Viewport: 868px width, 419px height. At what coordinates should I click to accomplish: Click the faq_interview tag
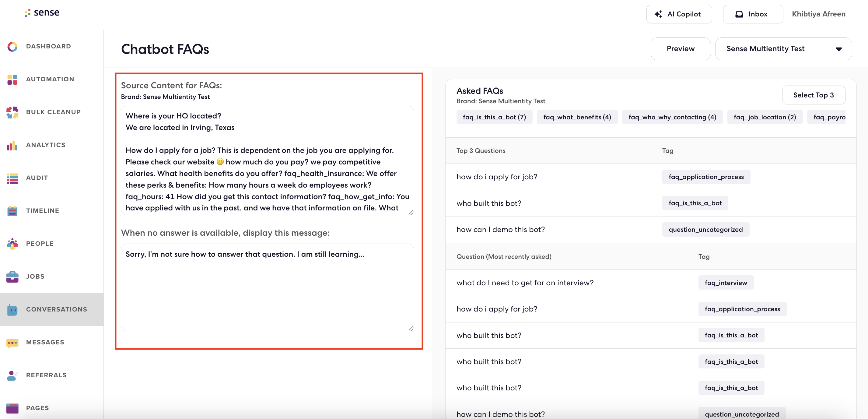[x=726, y=283]
